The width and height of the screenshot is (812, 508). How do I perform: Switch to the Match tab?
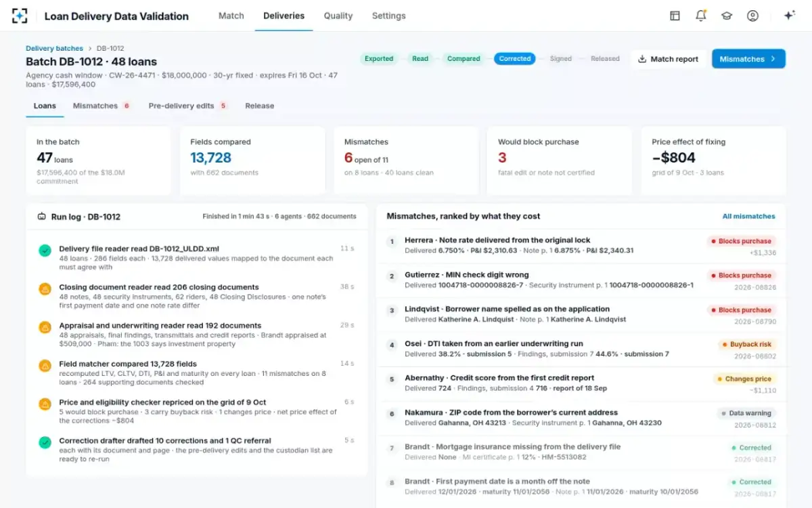(231, 16)
